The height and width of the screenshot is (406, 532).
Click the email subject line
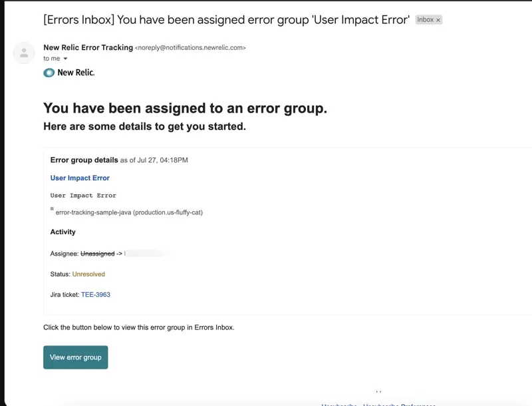click(226, 19)
